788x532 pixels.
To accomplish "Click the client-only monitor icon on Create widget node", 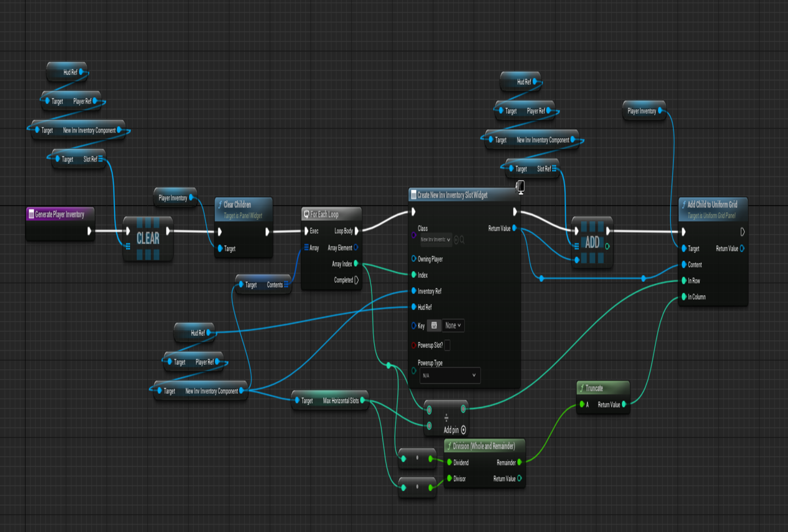I will [520, 187].
